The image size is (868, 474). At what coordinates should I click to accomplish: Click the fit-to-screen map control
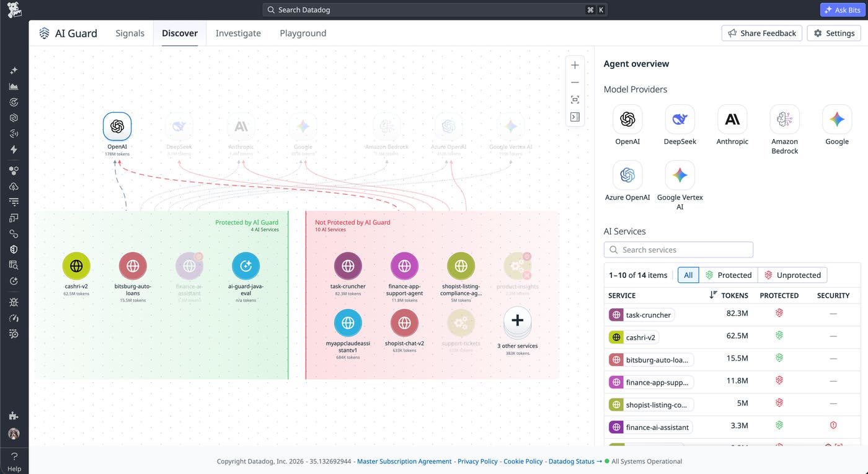pyautogui.click(x=575, y=99)
